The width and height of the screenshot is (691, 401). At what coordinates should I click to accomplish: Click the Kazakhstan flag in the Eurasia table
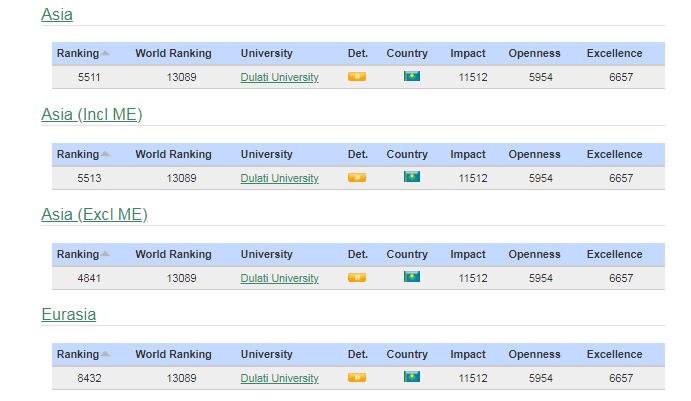[411, 377]
